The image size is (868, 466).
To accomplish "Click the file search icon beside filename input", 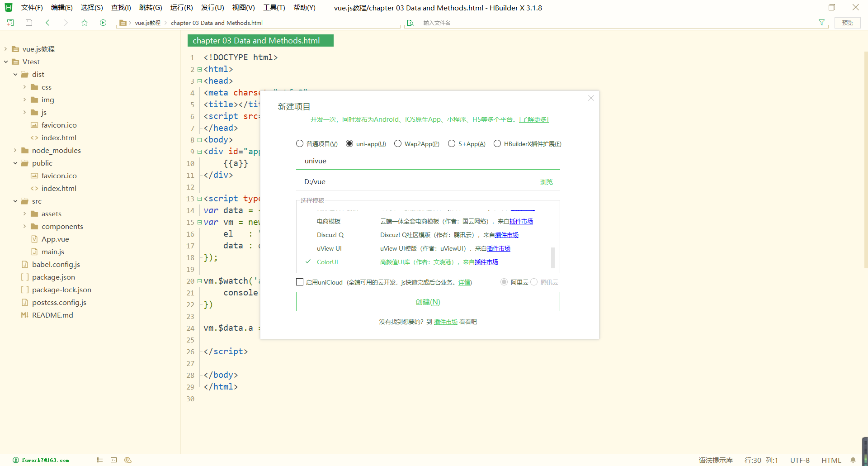I will pos(410,23).
